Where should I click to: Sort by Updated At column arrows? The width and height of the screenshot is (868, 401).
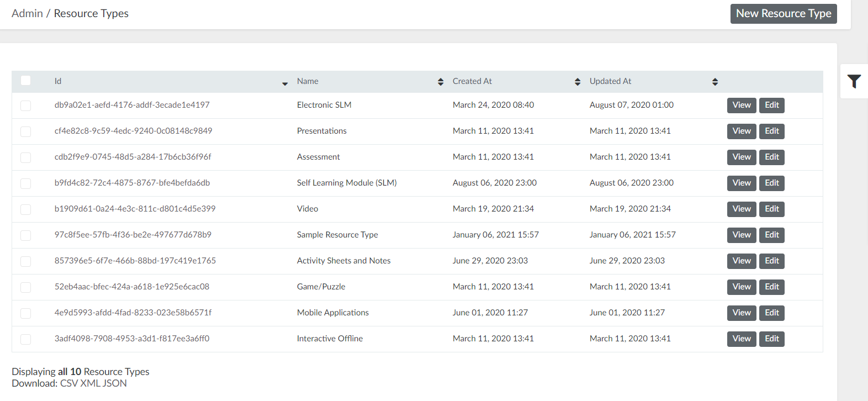(x=715, y=82)
